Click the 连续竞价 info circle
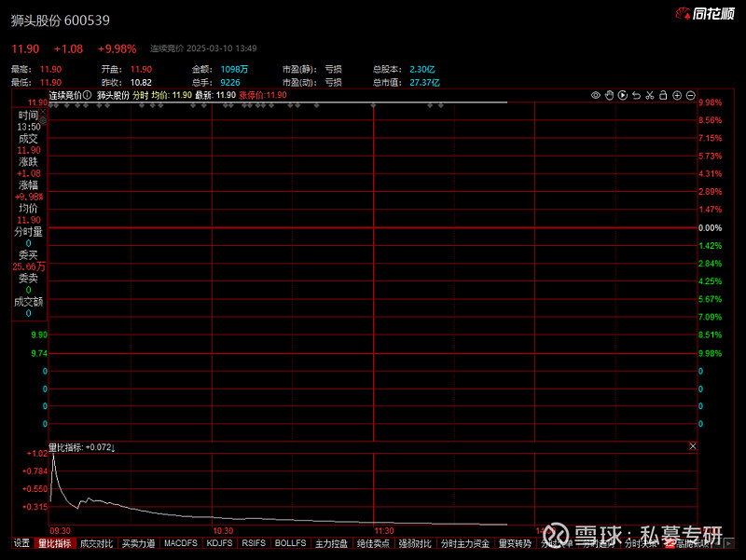 tap(88, 94)
